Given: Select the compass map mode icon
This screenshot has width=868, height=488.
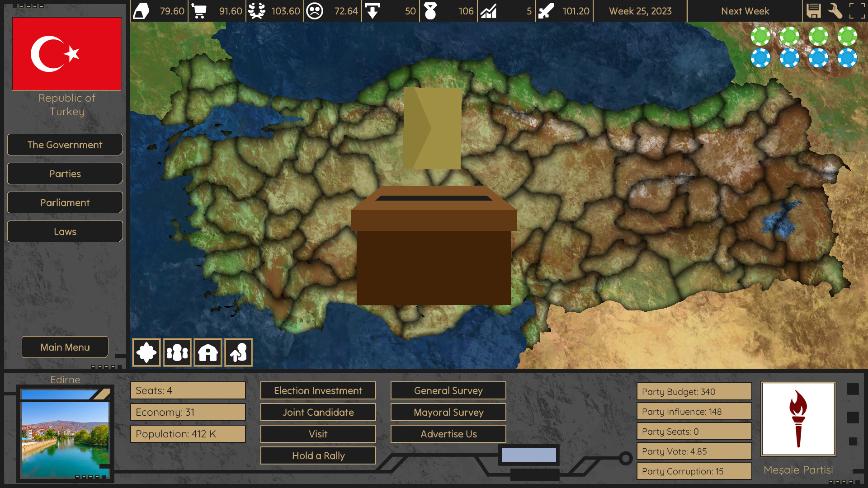Looking at the screenshot, I should [146, 352].
